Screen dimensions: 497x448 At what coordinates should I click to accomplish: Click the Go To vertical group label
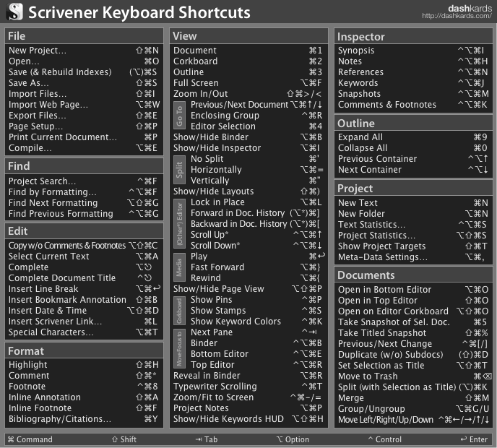179,116
